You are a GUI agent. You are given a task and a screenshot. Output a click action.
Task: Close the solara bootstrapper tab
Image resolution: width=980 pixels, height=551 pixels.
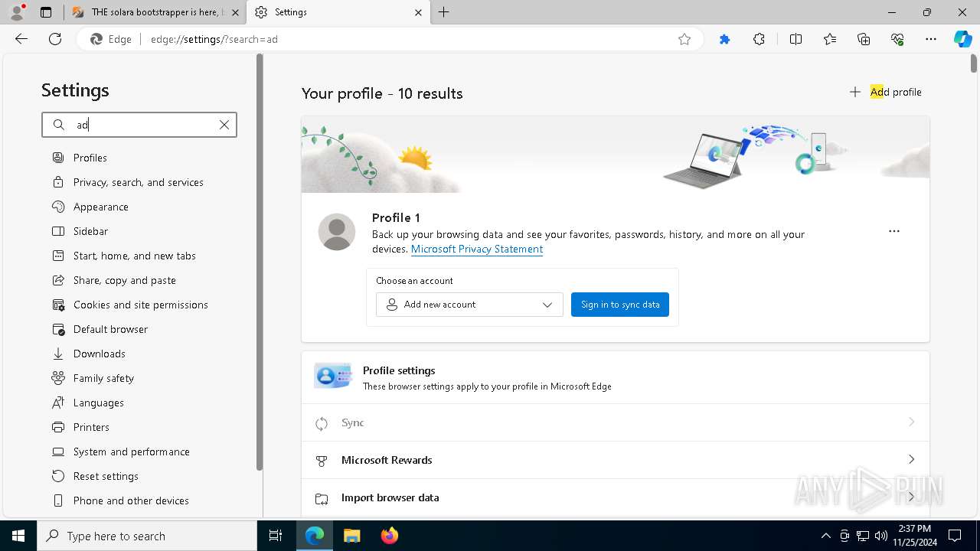click(x=235, y=12)
